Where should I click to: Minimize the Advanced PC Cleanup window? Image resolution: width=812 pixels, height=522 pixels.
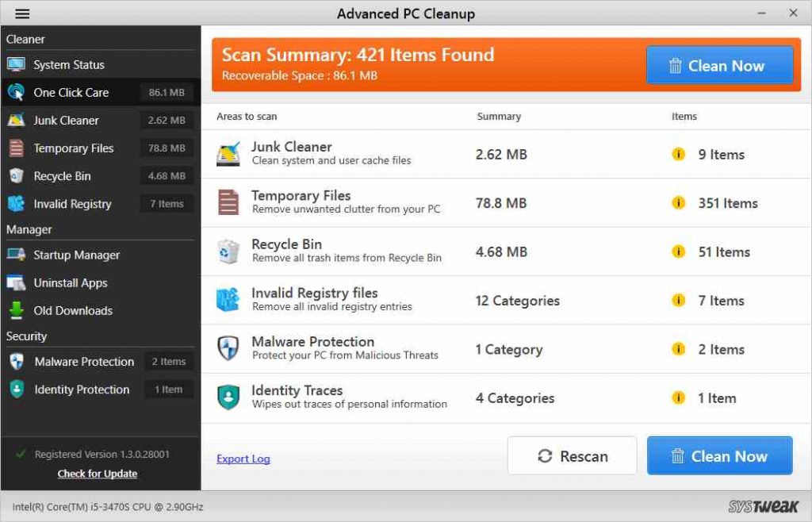pos(761,13)
